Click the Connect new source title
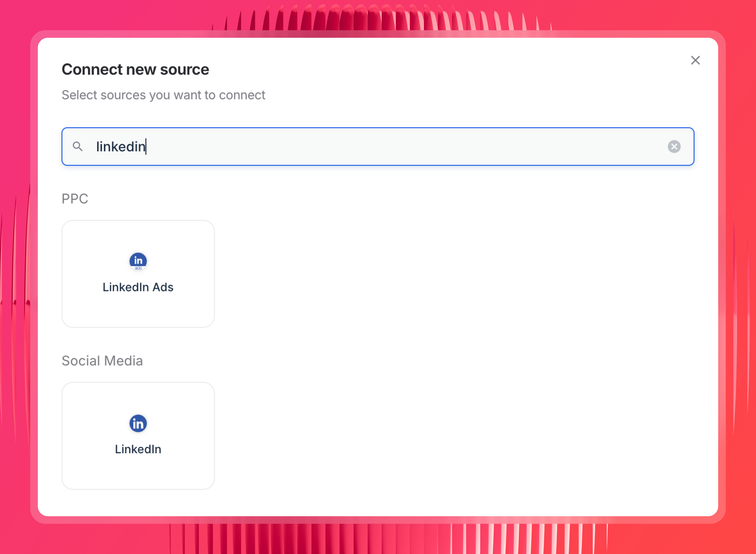The height and width of the screenshot is (554, 756). (135, 69)
